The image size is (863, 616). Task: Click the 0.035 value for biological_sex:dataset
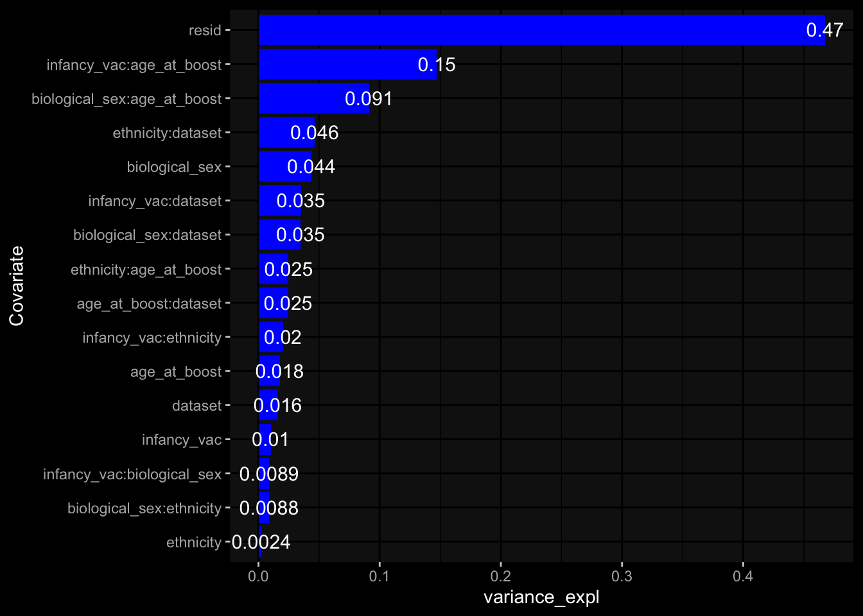301,235
